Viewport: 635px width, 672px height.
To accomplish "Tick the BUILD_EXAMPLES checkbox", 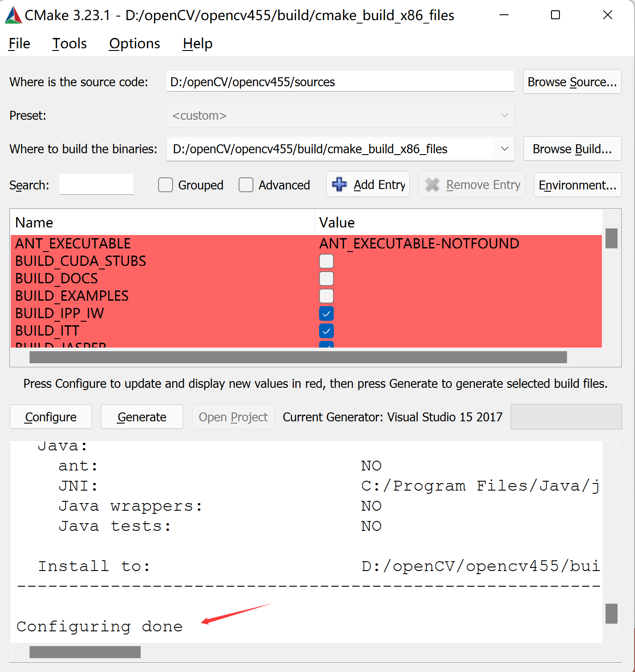I will [326, 296].
